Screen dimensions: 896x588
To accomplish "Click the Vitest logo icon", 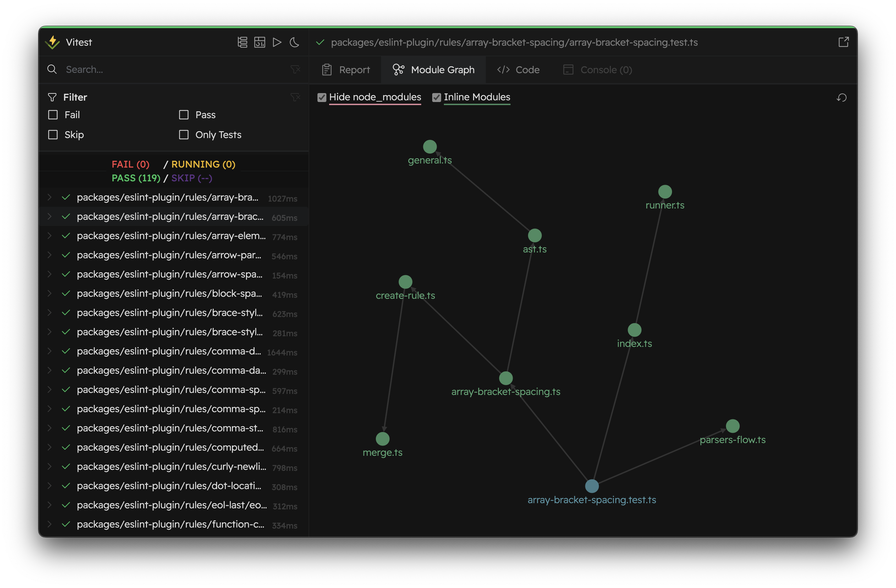I will [52, 42].
